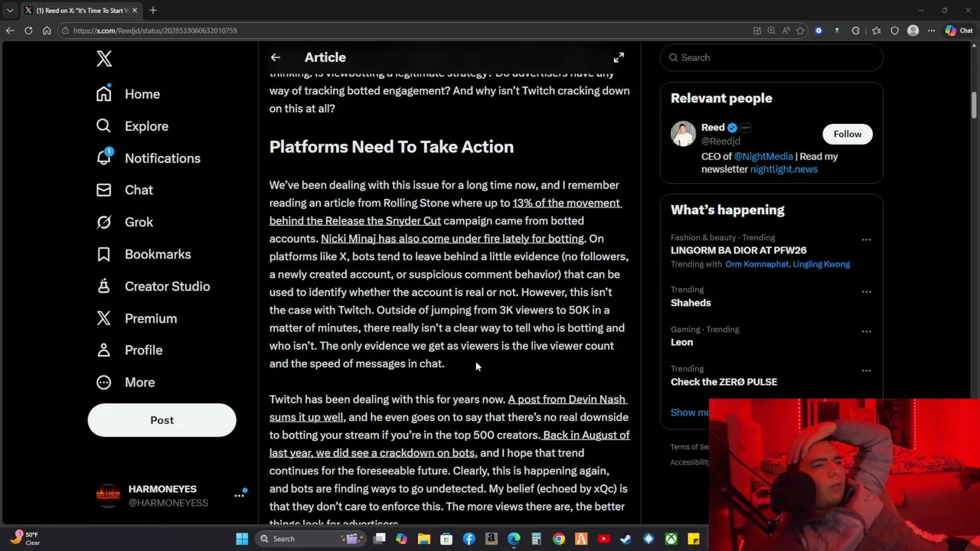This screenshot has width=980, height=551.
Task: Click the browser back arrow
Action: tap(10, 31)
